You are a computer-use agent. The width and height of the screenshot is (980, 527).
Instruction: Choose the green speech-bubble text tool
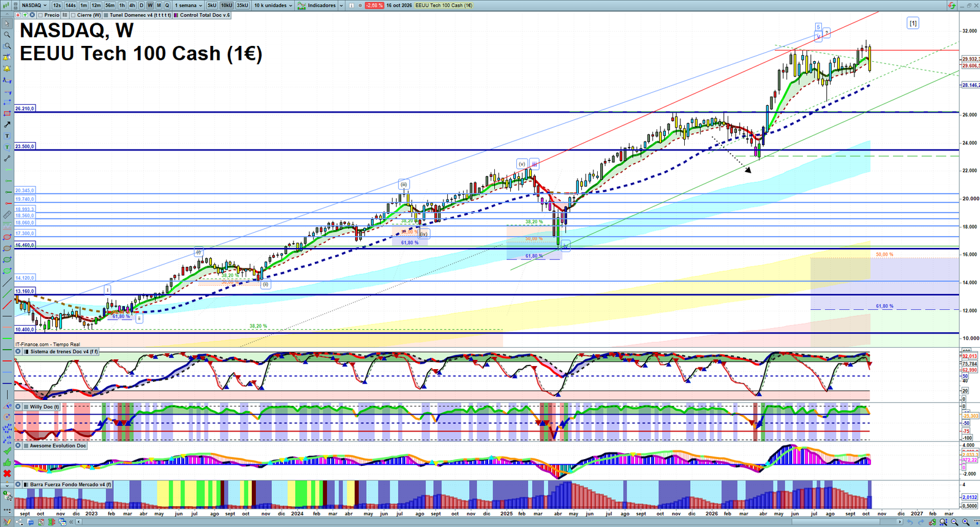click(7, 147)
